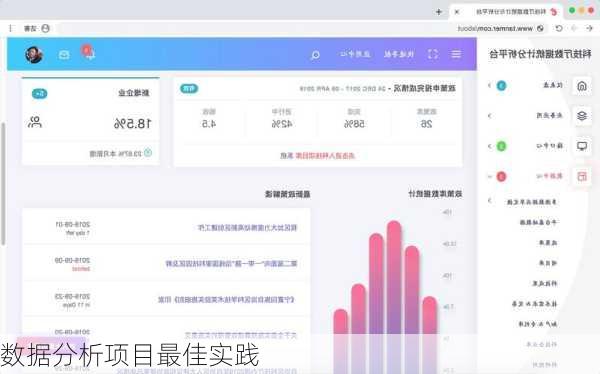
Task: Open header menu item nearest search icon
Action: click(355, 54)
